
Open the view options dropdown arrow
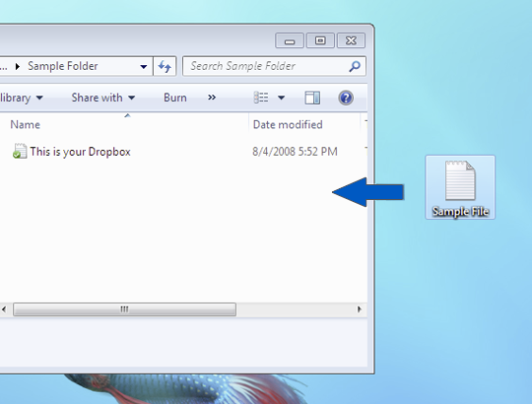[281, 98]
